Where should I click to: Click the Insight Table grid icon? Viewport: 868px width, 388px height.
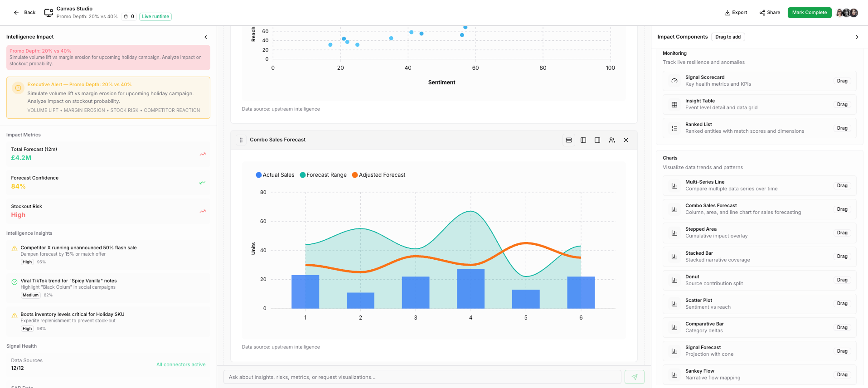[x=674, y=105]
